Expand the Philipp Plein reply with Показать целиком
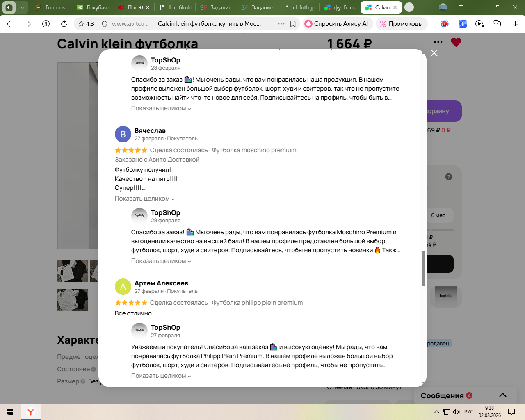The image size is (525, 420). click(x=161, y=376)
